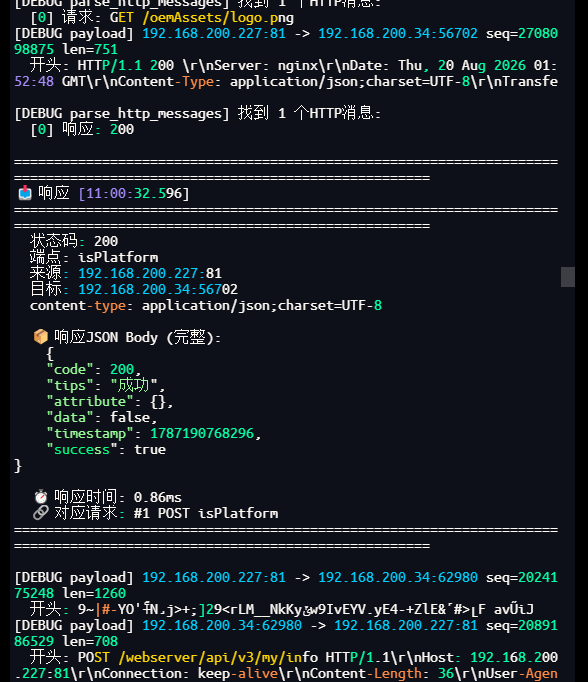Click the chain link emoji before 对应请求
588x682 pixels.
coord(41,513)
